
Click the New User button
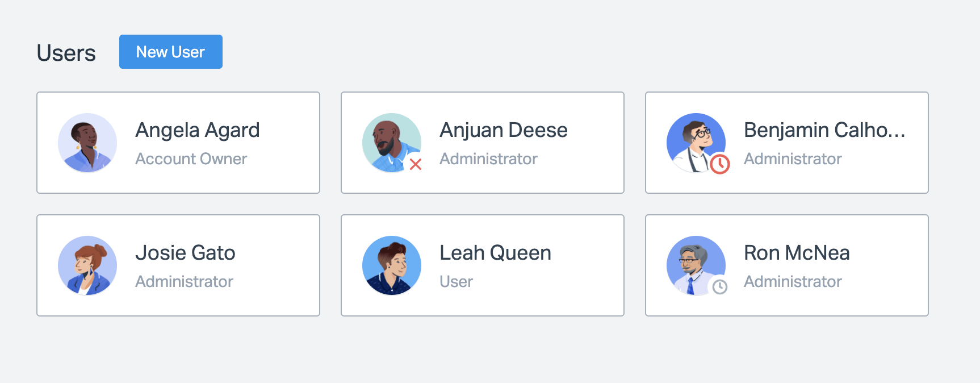(170, 52)
